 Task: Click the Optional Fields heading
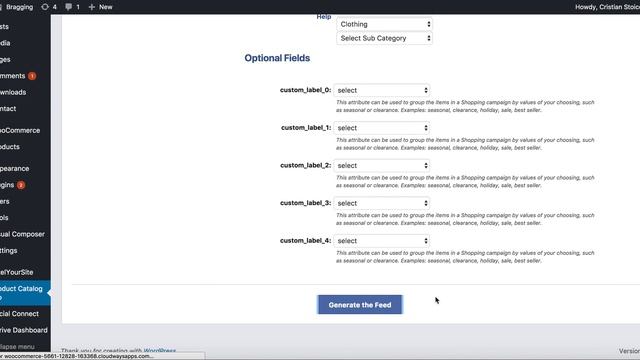point(277,58)
